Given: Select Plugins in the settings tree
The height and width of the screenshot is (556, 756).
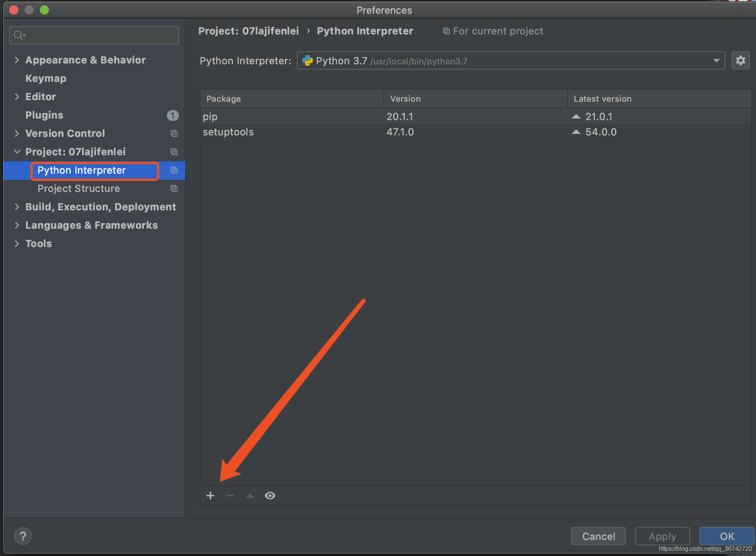Looking at the screenshot, I should pos(44,115).
